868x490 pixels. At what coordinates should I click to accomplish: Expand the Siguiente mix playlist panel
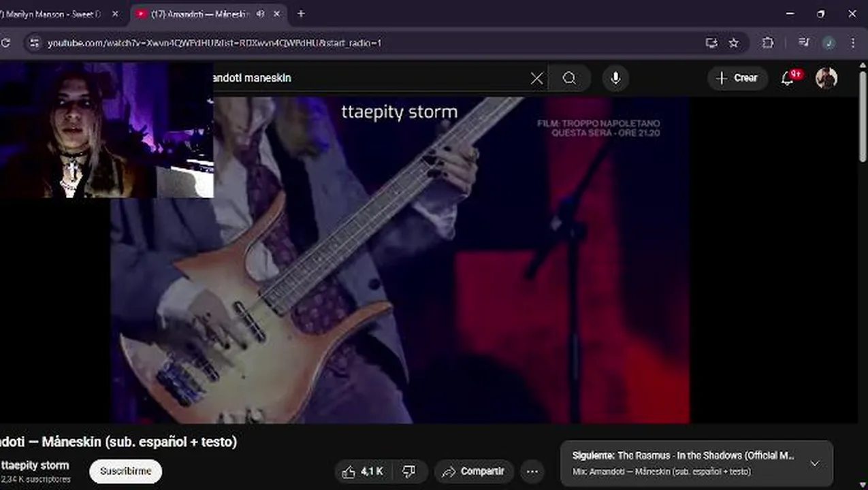coord(815,463)
